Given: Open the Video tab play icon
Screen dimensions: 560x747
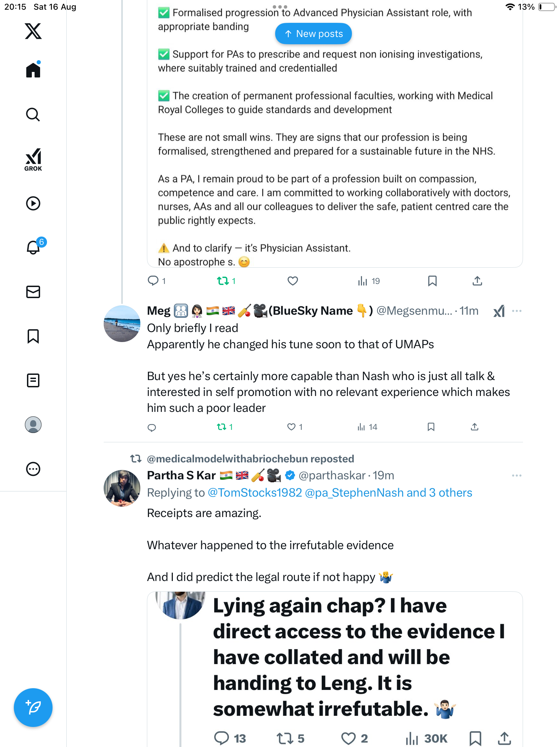Looking at the screenshot, I should (x=33, y=203).
